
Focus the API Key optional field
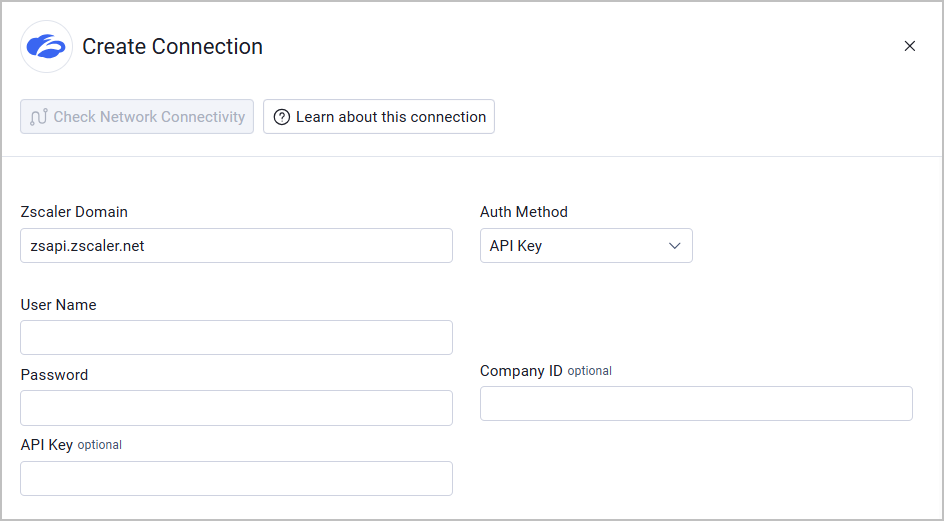coord(237,478)
